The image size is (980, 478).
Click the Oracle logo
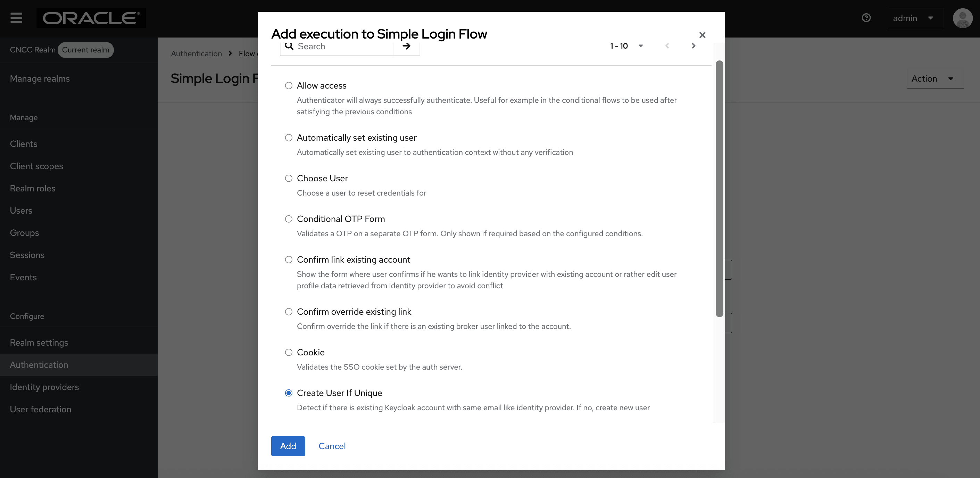click(x=91, y=18)
